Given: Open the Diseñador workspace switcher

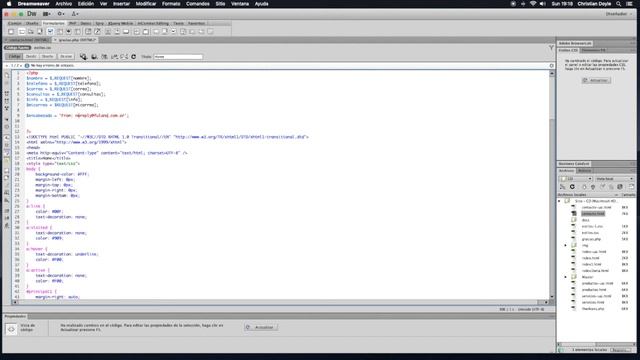Looking at the screenshot, I should (619, 14).
